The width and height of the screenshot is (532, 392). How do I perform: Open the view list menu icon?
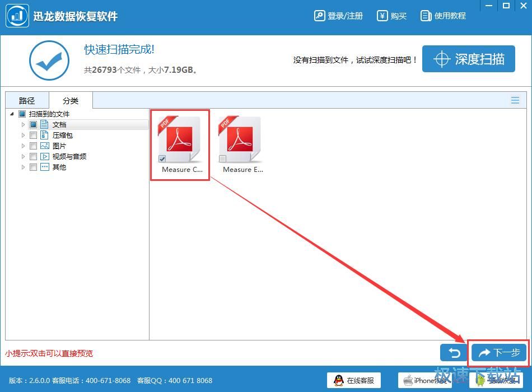point(515,100)
